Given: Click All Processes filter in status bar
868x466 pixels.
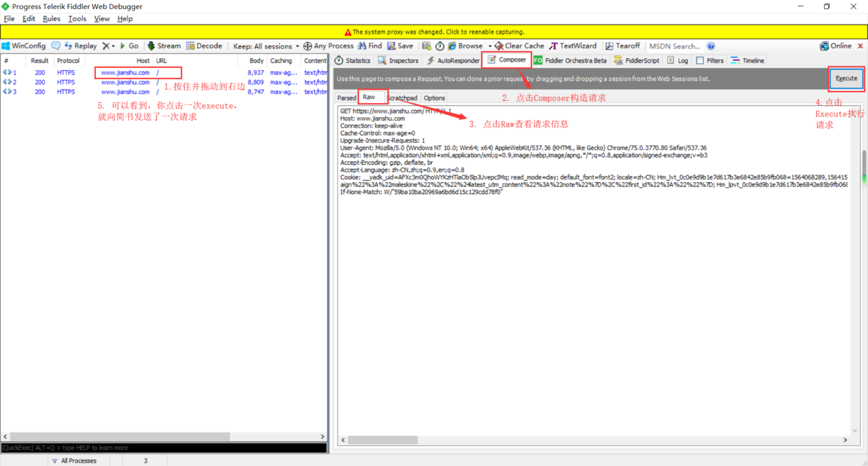Looking at the screenshot, I should point(73,461).
